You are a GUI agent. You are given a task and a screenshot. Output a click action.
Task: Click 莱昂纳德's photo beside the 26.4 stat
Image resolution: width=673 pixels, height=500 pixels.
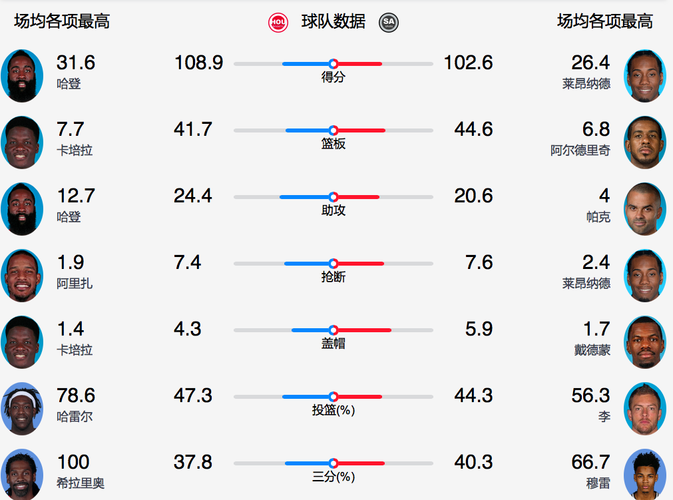(645, 75)
